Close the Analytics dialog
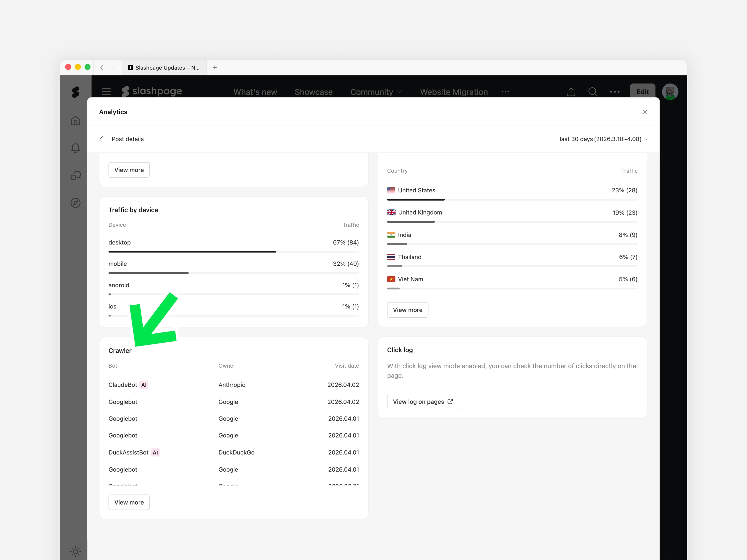747x560 pixels. 645,112
